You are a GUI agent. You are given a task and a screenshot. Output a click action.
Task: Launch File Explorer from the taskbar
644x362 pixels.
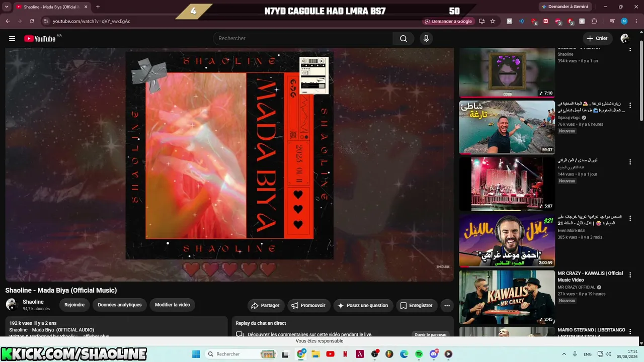pos(315,354)
